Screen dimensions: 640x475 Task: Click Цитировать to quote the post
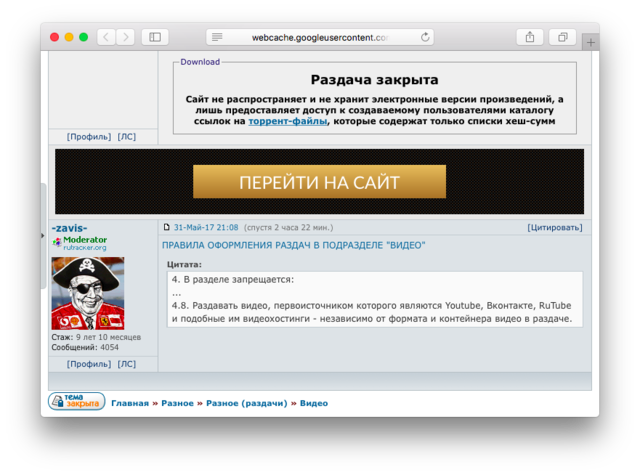[x=554, y=228]
